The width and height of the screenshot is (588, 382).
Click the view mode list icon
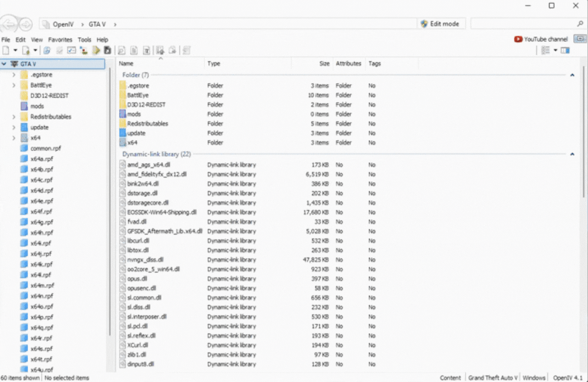(x=546, y=51)
